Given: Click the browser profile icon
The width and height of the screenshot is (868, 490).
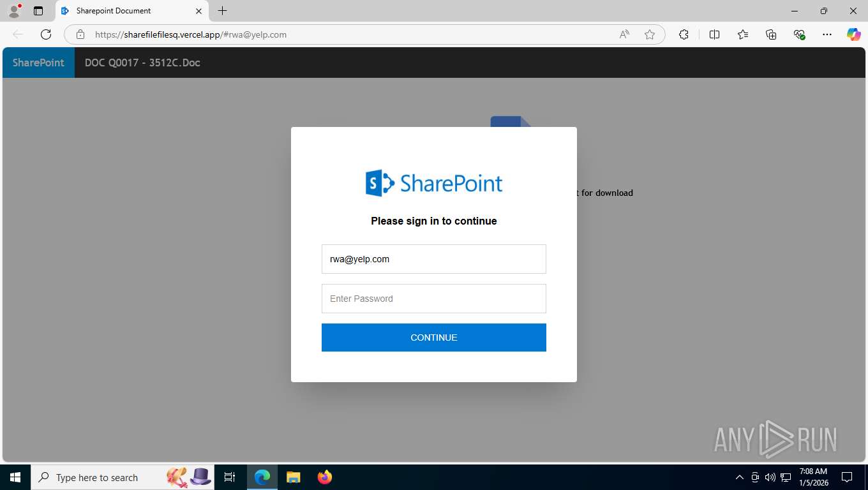Looking at the screenshot, I should coord(13,11).
